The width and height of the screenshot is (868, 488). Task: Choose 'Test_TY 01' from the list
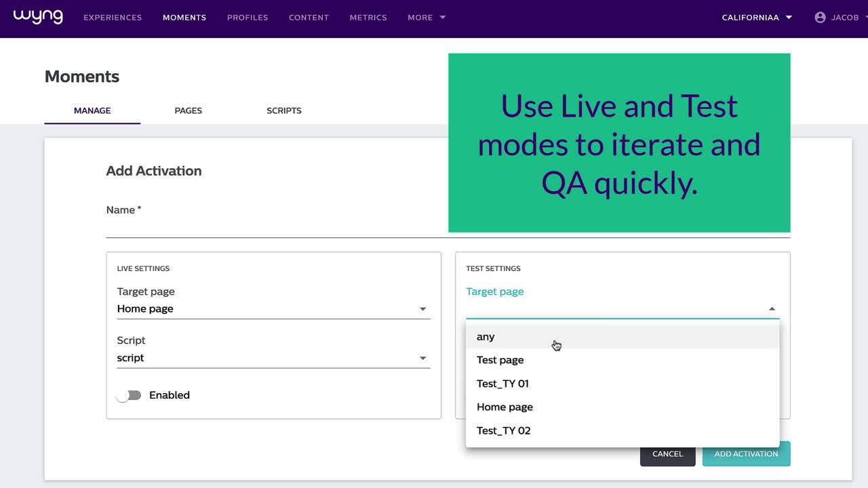click(623, 384)
